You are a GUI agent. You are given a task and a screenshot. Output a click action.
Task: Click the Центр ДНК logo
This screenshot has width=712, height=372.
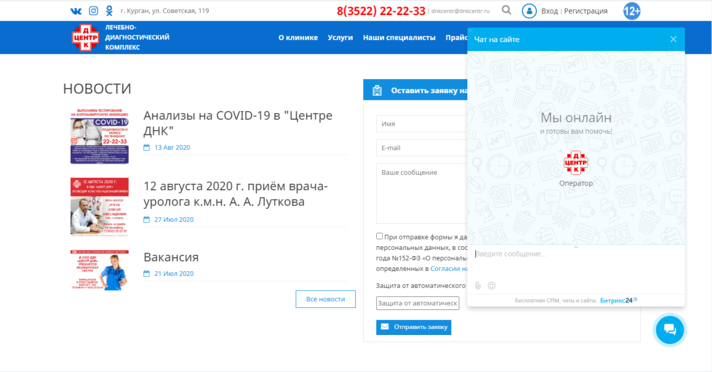click(85, 37)
